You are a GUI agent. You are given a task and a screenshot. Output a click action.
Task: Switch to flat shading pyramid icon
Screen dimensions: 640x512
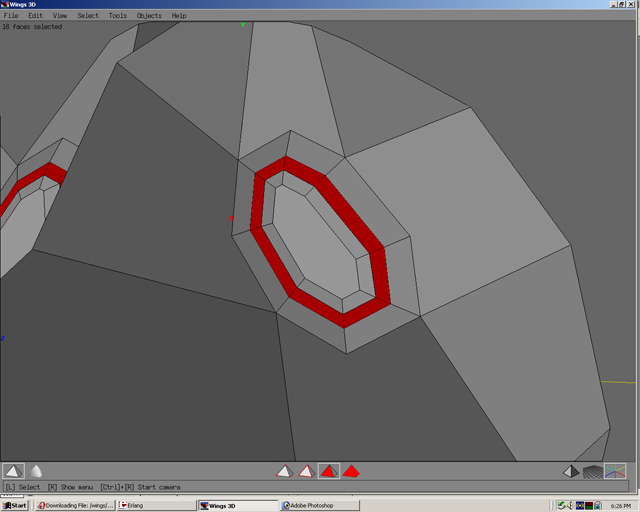point(13,471)
